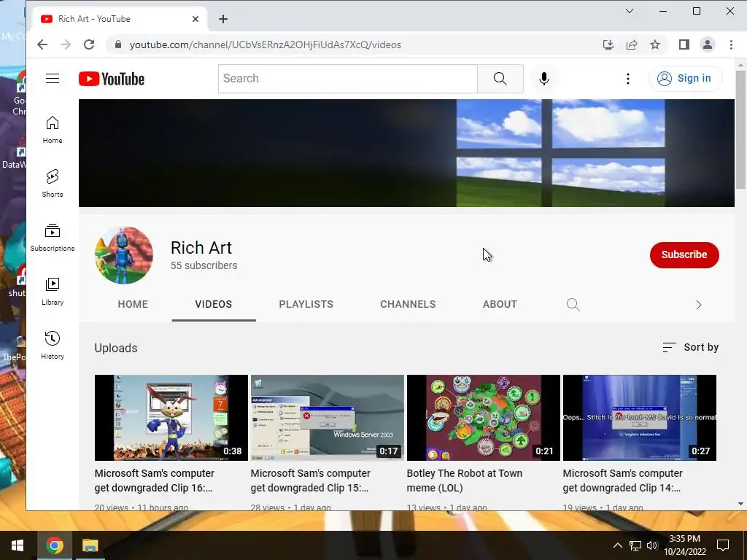Play the 0:38 Clip 16 thumbnail
Image resolution: width=747 pixels, height=560 pixels.
click(171, 418)
